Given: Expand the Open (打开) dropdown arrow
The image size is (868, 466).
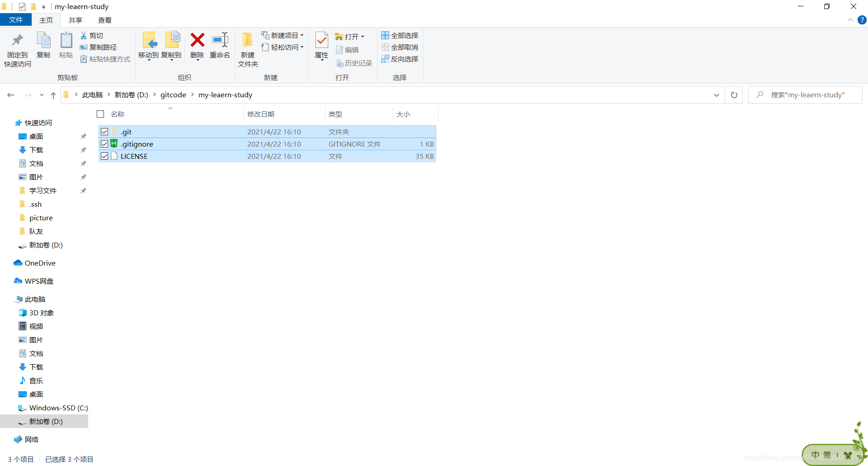Looking at the screenshot, I should (x=362, y=37).
